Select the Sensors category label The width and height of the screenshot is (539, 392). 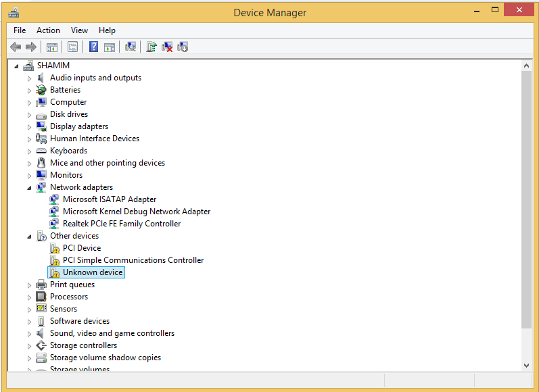tap(64, 308)
